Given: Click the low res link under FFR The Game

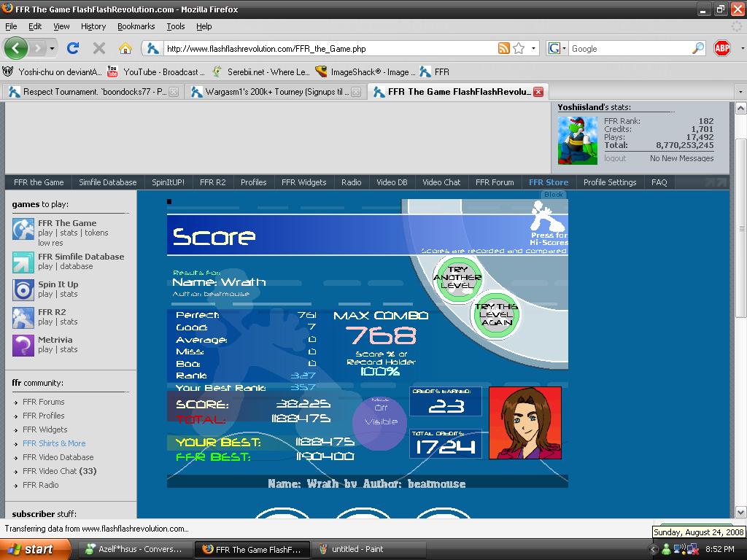Looking at the screenshot, I should tap(50, 243).
